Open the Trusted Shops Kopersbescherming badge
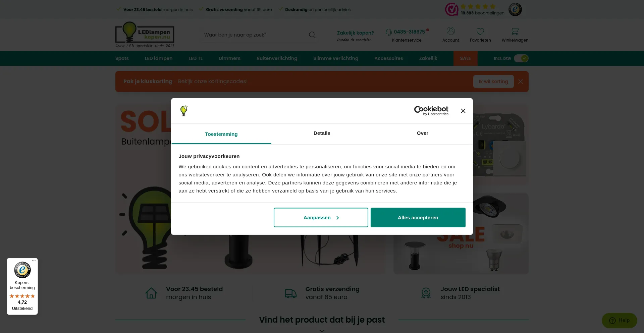 [22, 286]
